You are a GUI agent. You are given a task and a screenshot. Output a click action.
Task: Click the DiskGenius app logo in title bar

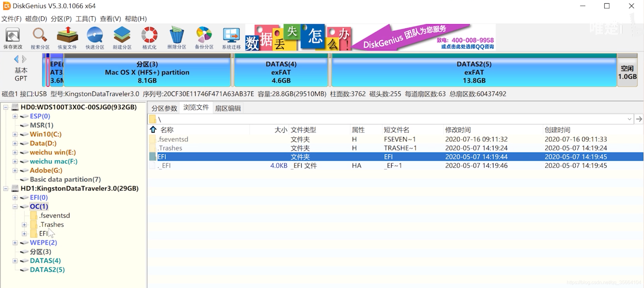pyautogui.click(x=6, y=6)
